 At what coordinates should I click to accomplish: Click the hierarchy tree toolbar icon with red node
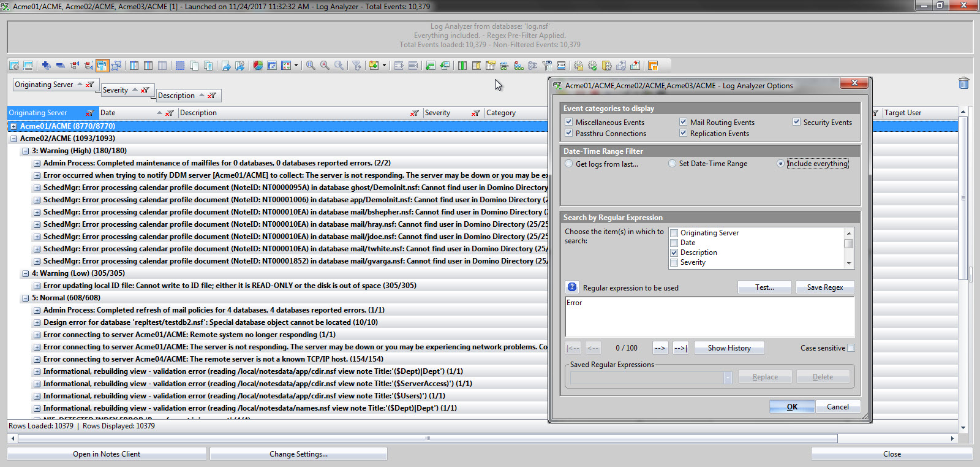518,66
